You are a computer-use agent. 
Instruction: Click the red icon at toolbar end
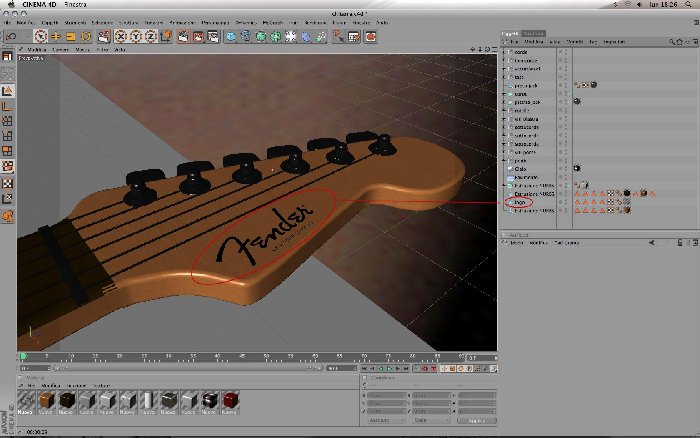tap(370, 36)
